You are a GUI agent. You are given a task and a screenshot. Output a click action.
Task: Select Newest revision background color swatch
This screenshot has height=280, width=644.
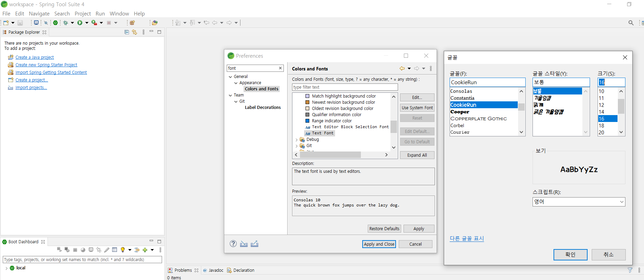click(308, 102)
